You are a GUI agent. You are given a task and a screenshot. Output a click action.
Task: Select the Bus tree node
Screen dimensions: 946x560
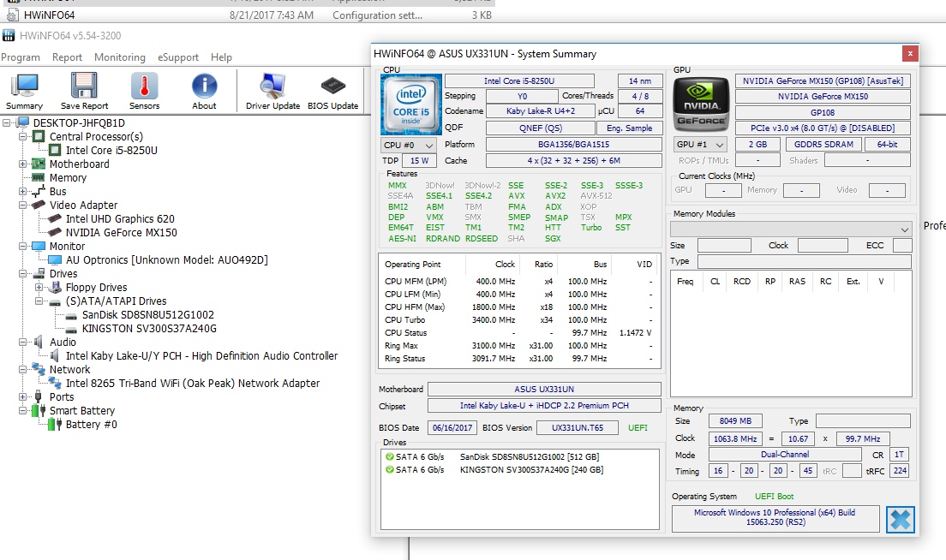57,192
